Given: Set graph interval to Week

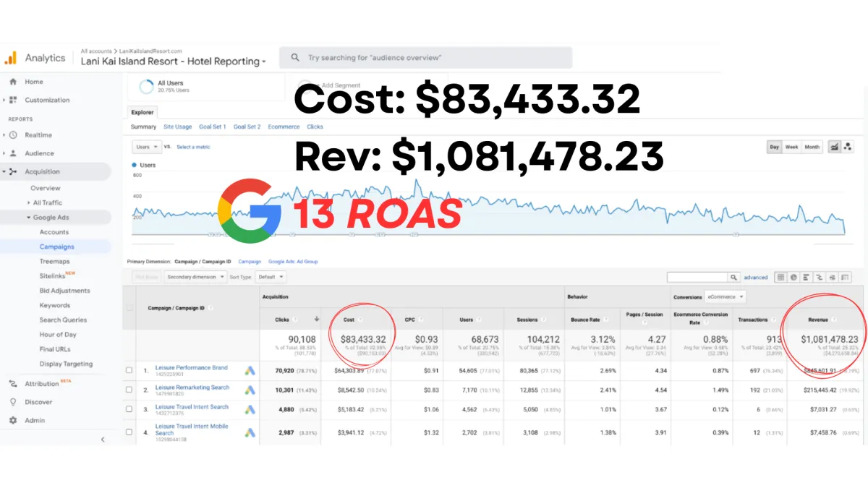Looking at the screenshot, I should coord(792,147).
